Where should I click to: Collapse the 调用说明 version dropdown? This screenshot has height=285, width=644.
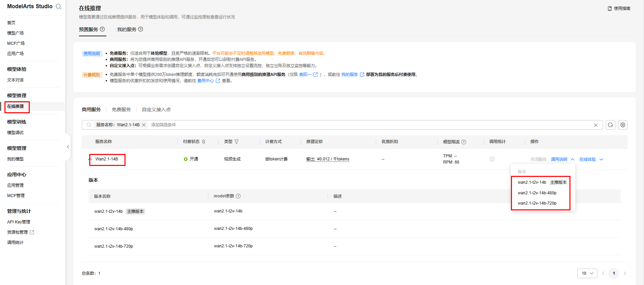(573, 159)
